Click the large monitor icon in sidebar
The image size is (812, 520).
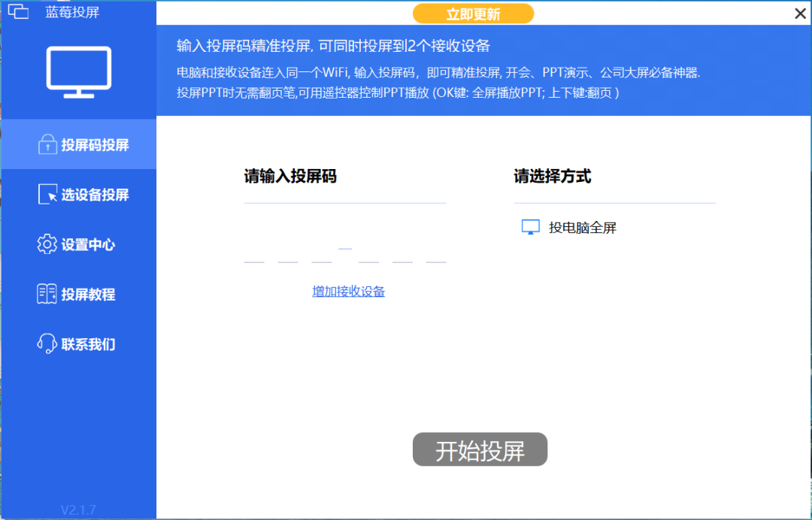[79, 72]
